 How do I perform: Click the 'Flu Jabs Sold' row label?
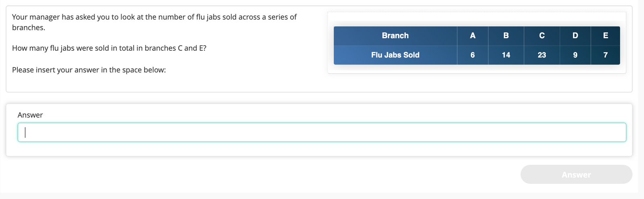point(395,55)
